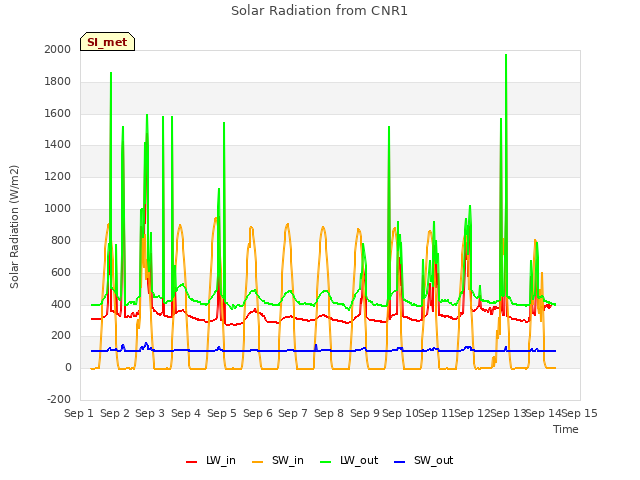Toggle the LW_in legend entry
This screenshot has width=640, height=480.
(211, 460)
